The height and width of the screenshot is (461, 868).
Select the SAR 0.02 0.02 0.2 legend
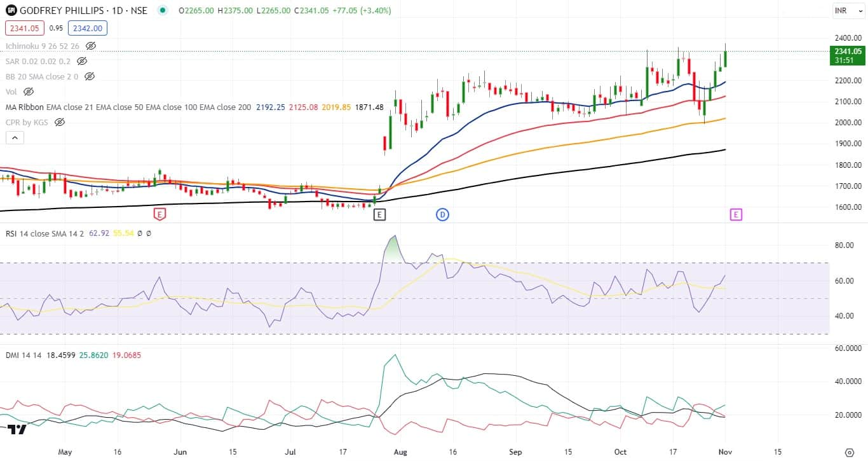tap(38, 61)
